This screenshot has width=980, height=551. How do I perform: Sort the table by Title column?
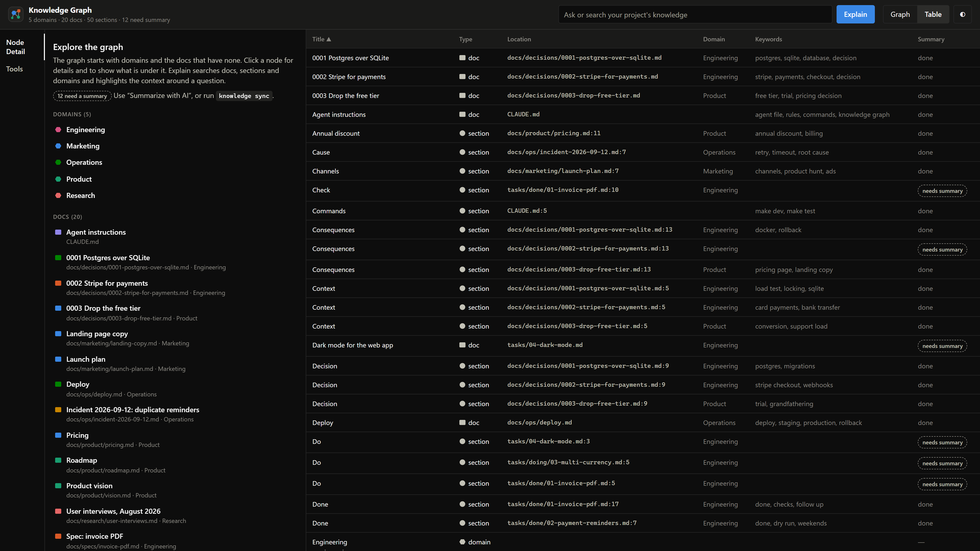point(322,39)
